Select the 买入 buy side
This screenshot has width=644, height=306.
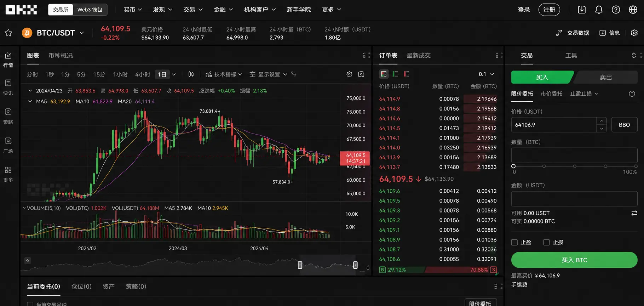[x=542, y=77]
